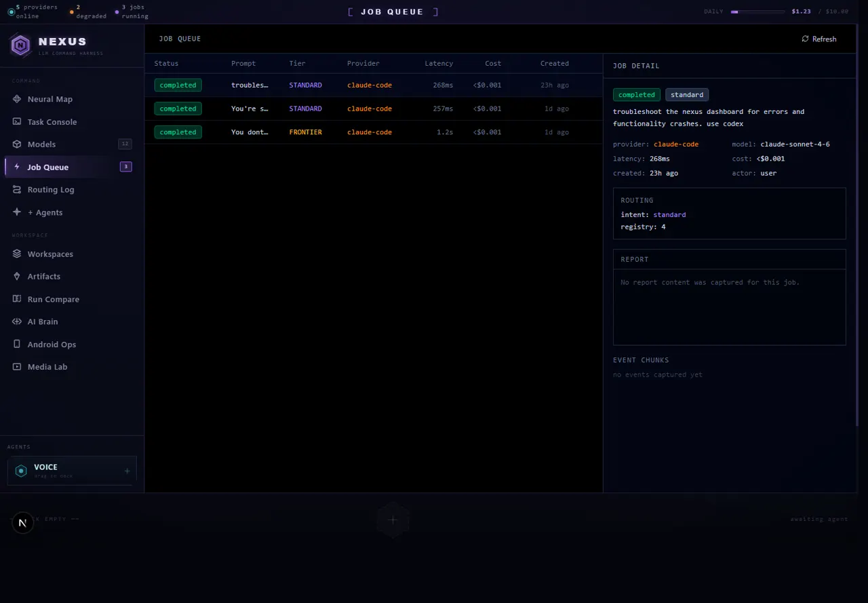
Task: Click the claude-code provider in job detail
Action: [x=676, y=144]
